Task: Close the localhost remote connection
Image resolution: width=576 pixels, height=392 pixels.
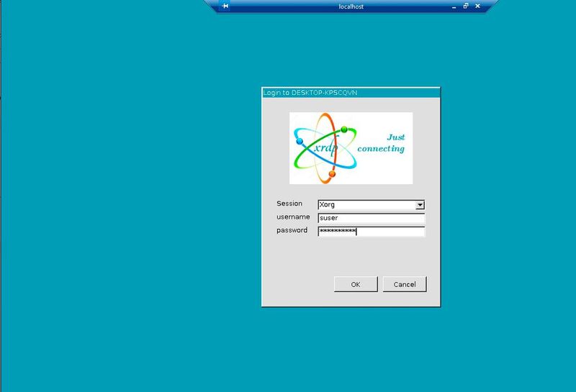Action: click(477, 6)
